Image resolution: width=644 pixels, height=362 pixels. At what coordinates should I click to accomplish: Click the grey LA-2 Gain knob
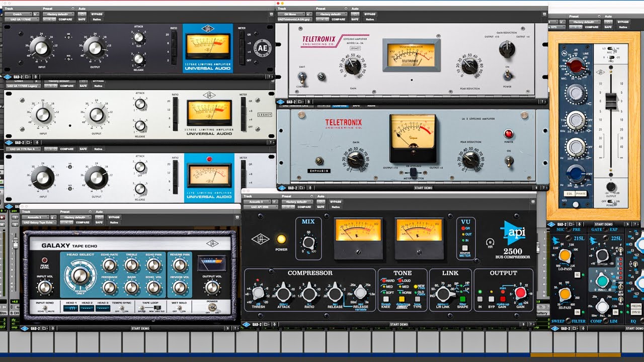(356, 160)
